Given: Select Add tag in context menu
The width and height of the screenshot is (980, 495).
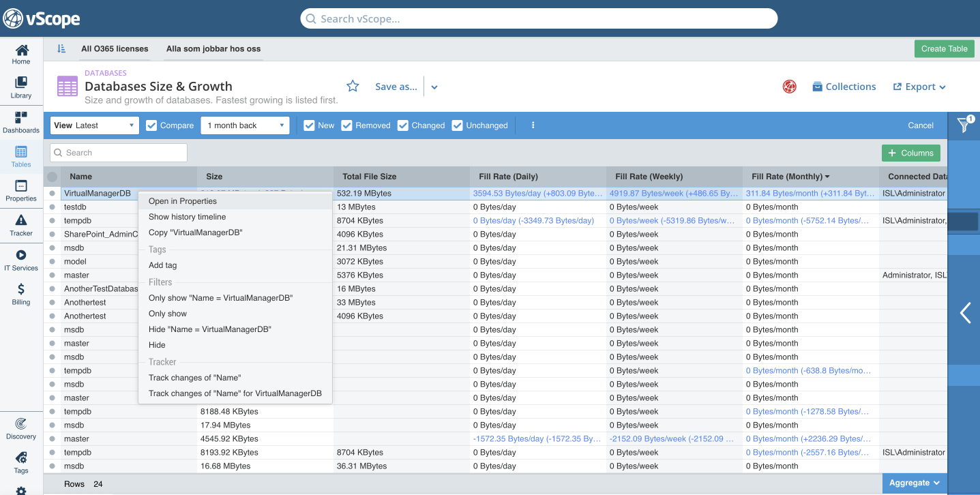Looking at the screenshot, I should tap(235, 265).
